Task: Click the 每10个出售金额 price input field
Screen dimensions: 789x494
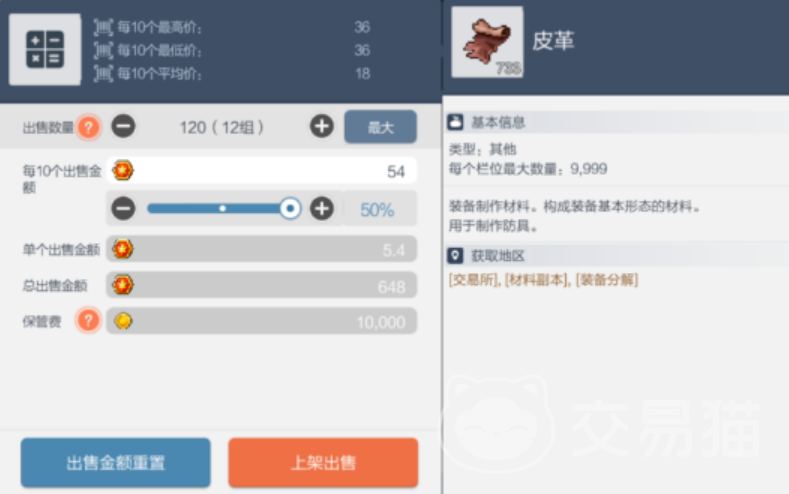Action: [x=262, y=171]
